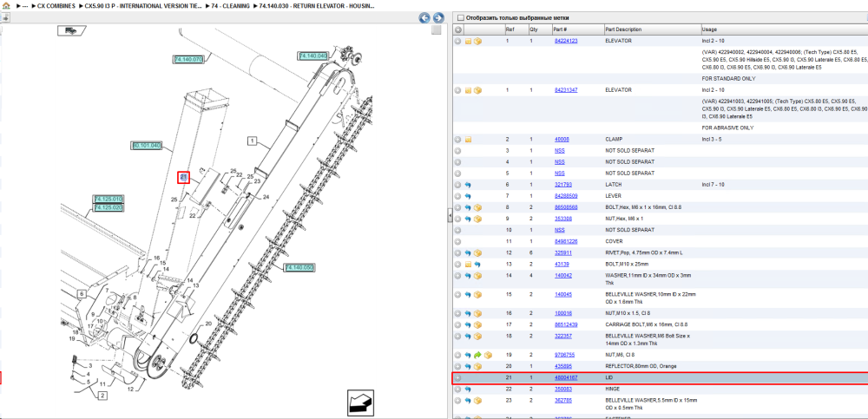Image resolution: width=868 pixels, height=419 pixels.
Task: Toggle 'Отобразить только выбранные метки' checkbox
Action: tap(461, 17)
